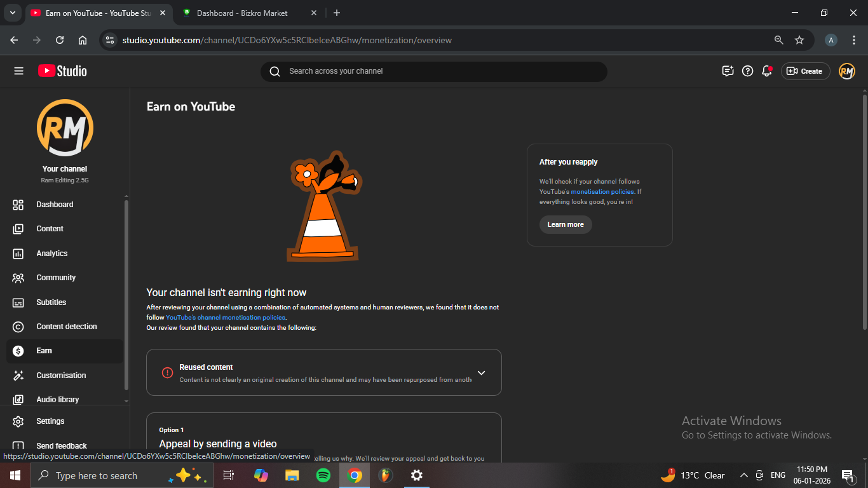Click the Create button
This screenshot has width=868, height=488.
click(805, 71)
